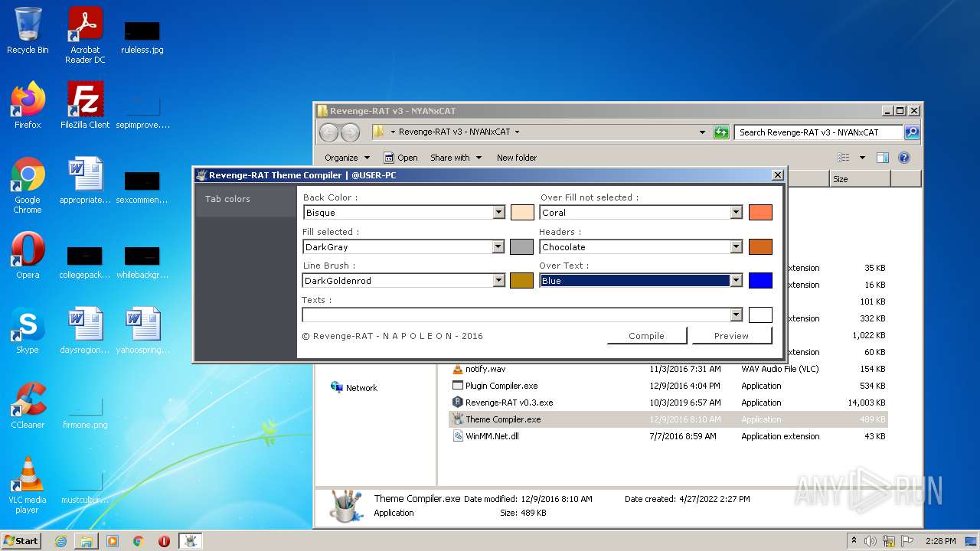The width and height of the screenshot is (980, 551).
Task: Open the volume control in system tray
Action: pos(871,541)
